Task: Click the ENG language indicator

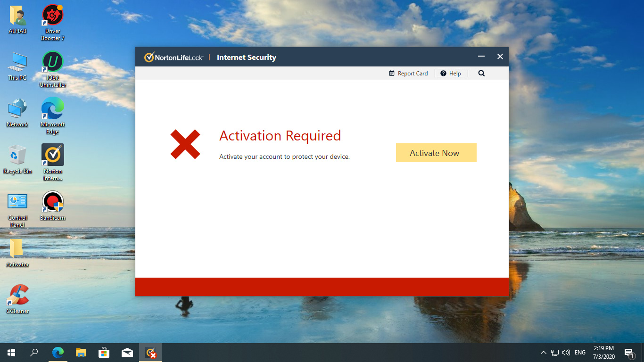Action: pos(580,353)
